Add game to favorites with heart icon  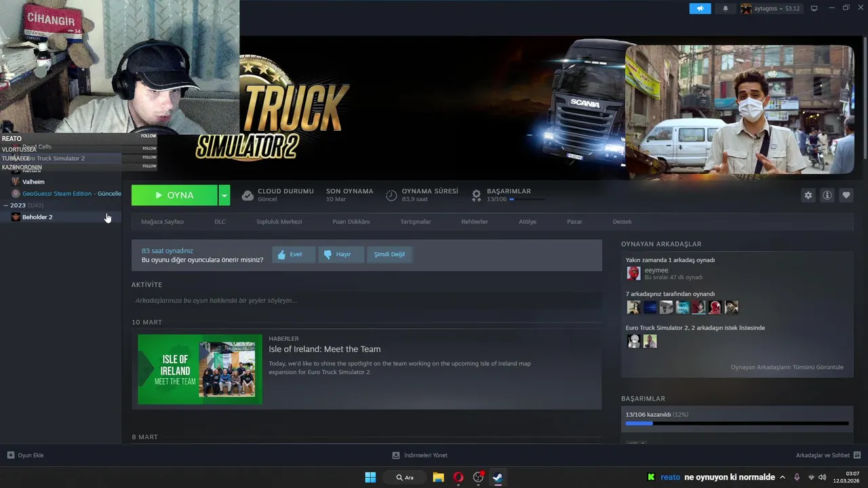pos(846,195)
